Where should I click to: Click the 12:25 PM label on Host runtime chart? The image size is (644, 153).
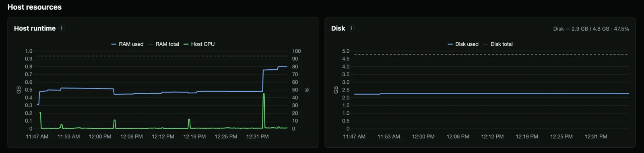pyautogui.click(x=226, y=136)
